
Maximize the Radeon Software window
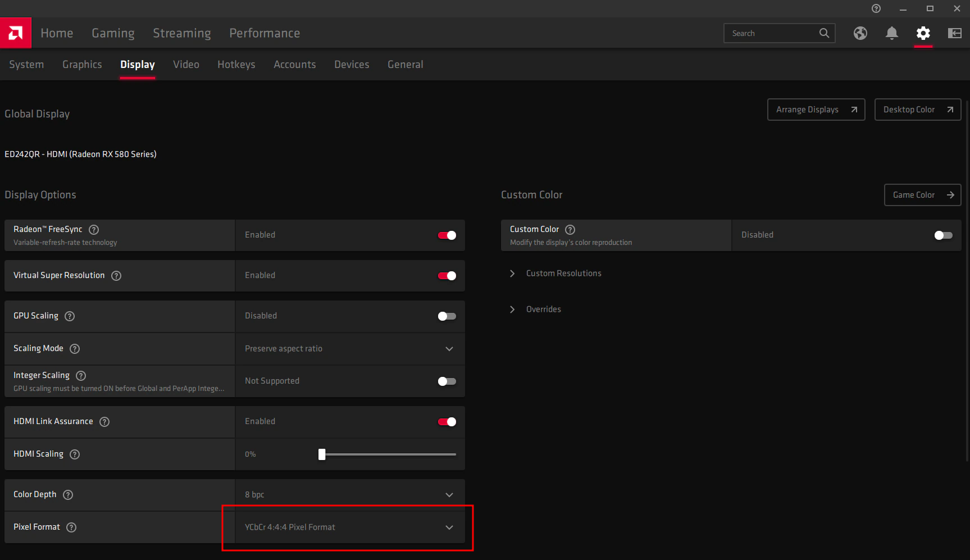coord(930,8)
